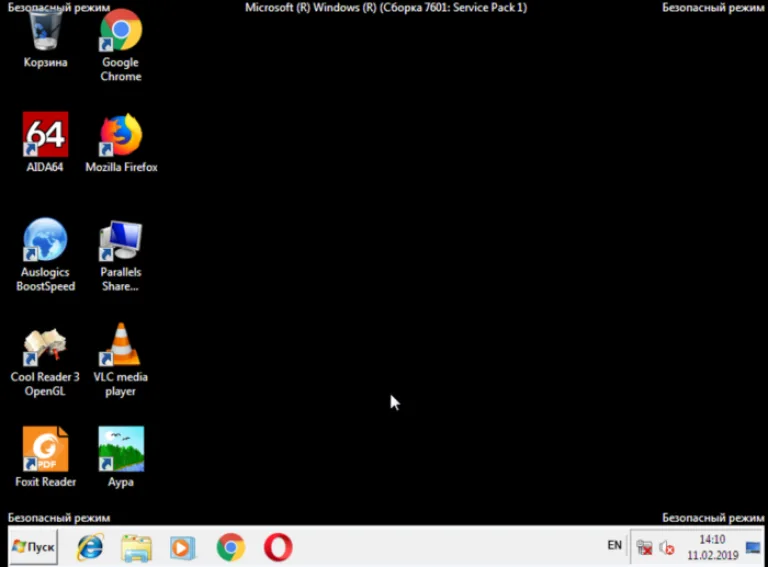Click the Google Chrome label under the desktop icon
Screen dimensions: 768x567
tap(120, 70)
